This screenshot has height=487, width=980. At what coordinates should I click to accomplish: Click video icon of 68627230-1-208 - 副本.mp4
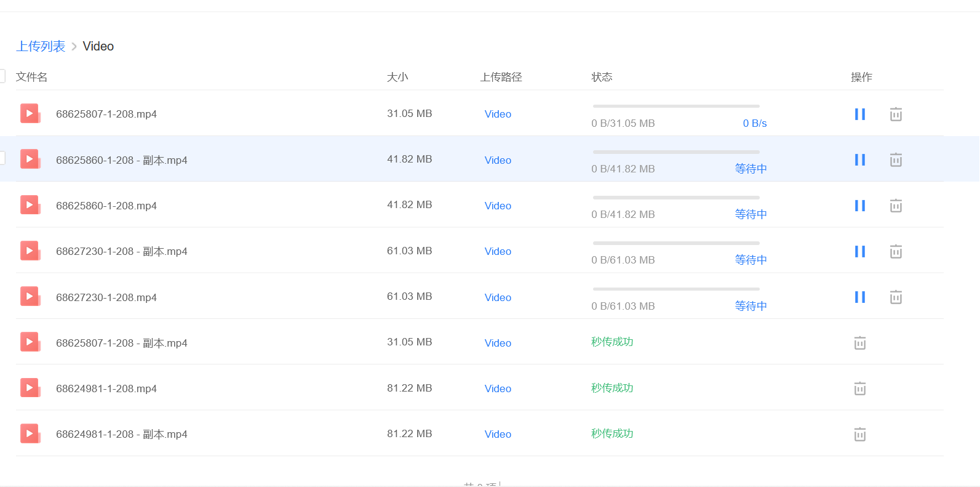30,251
